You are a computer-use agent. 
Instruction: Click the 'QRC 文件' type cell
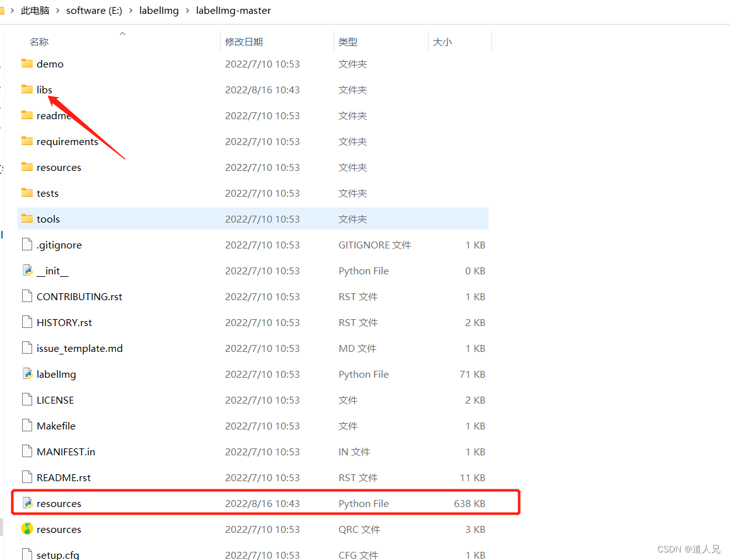[x=359, y=529]
